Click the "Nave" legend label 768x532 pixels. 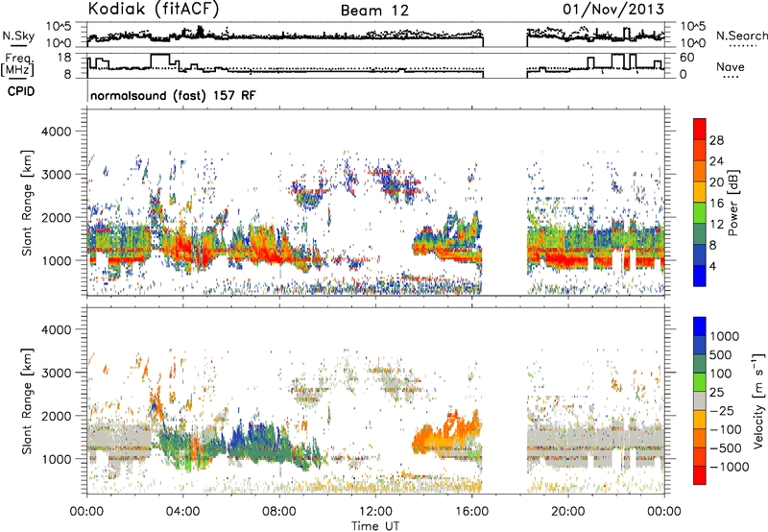tap(731, 66)
